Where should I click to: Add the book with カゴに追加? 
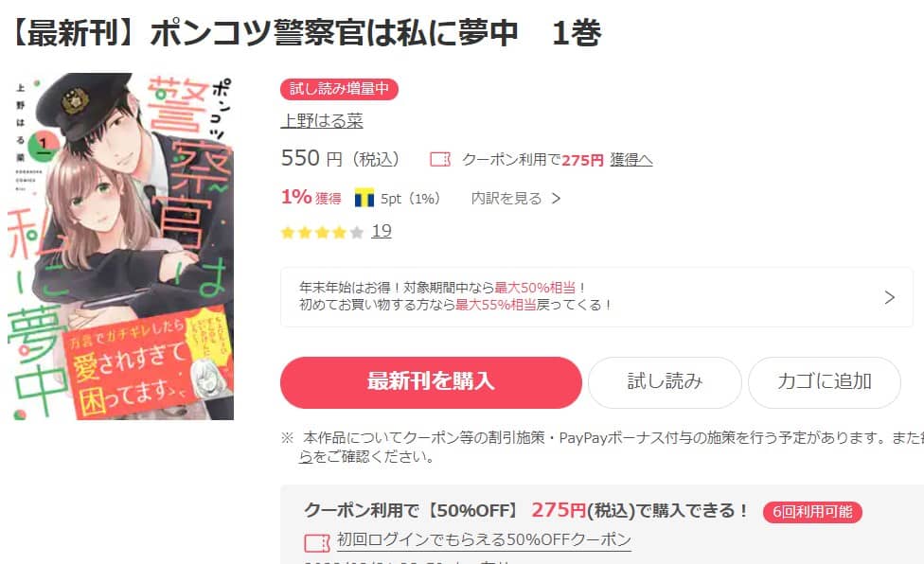pyautogui.click(x=824, y=382)
